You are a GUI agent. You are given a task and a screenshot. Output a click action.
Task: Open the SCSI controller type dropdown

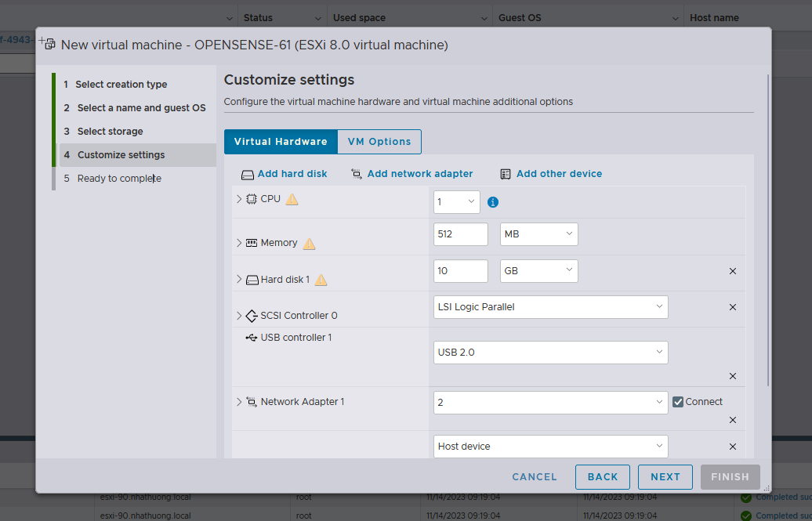point(550,307)
